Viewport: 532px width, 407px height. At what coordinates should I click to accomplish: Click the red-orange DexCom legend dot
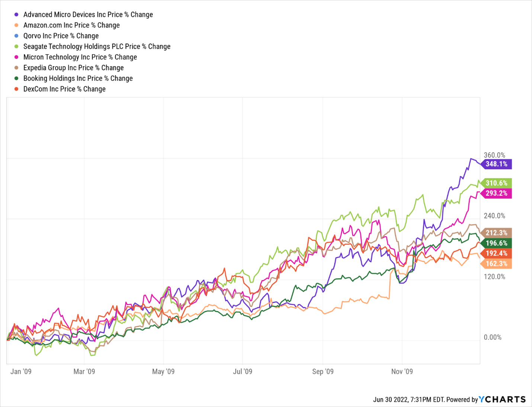16,89
